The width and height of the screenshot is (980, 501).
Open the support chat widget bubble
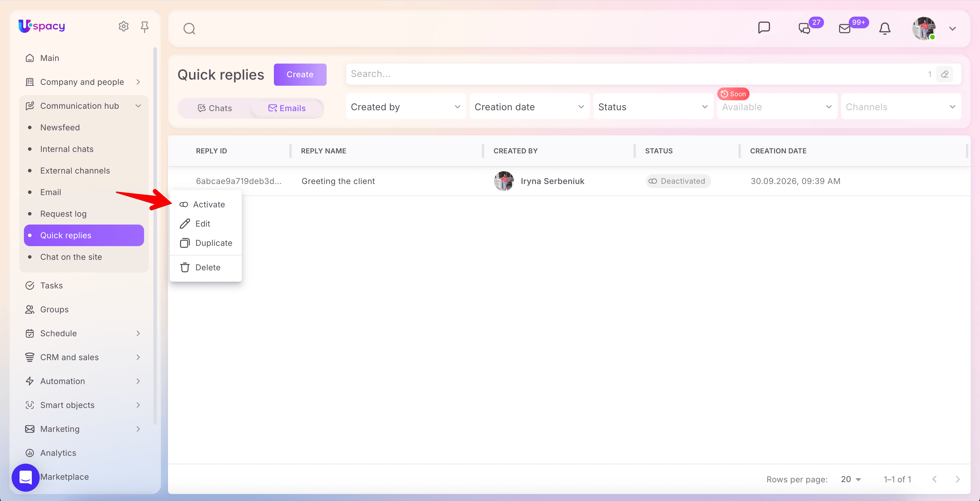pos(25,477)
